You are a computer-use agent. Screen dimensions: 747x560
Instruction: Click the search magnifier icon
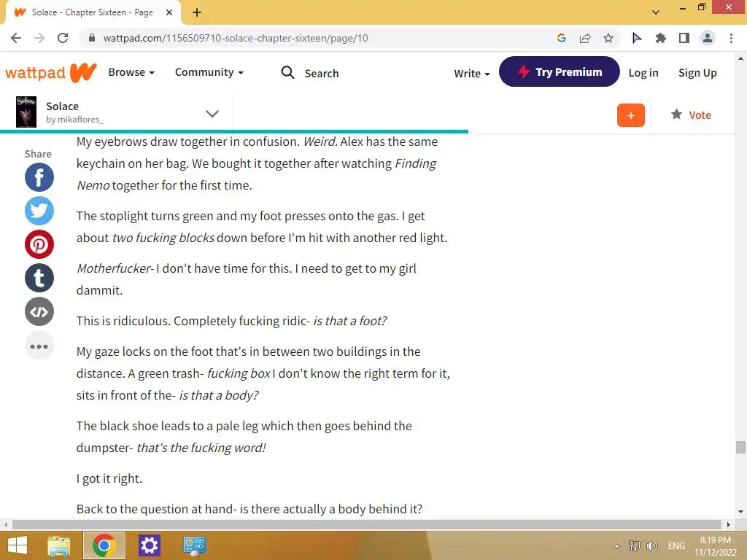coord(287,72)
